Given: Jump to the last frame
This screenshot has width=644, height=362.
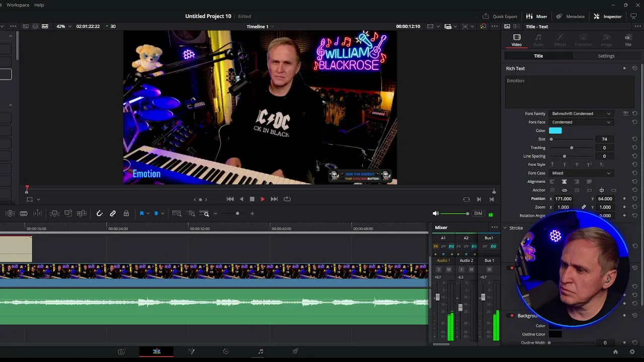Looking at the screenshot, I should [x=274, y=199].
